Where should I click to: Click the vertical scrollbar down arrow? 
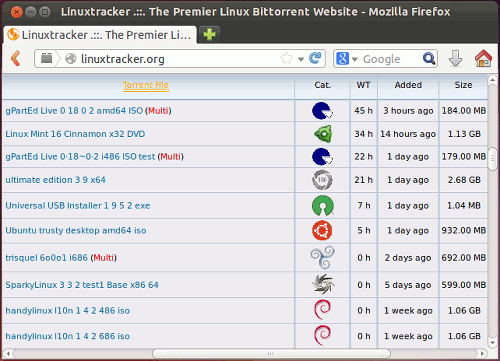[492, 342]
